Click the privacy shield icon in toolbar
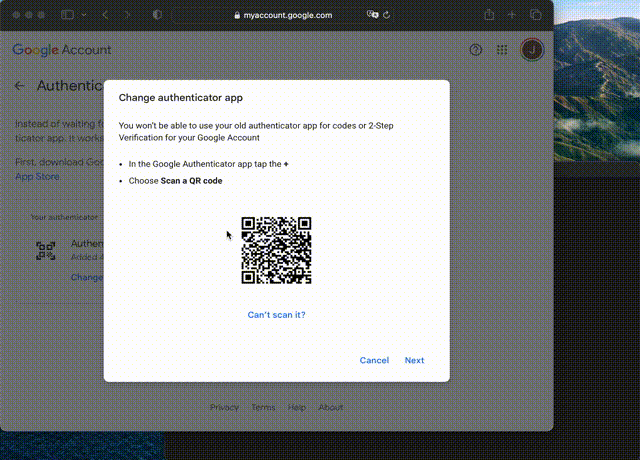This screenshot has width=640, height=460. pos(157,15)
